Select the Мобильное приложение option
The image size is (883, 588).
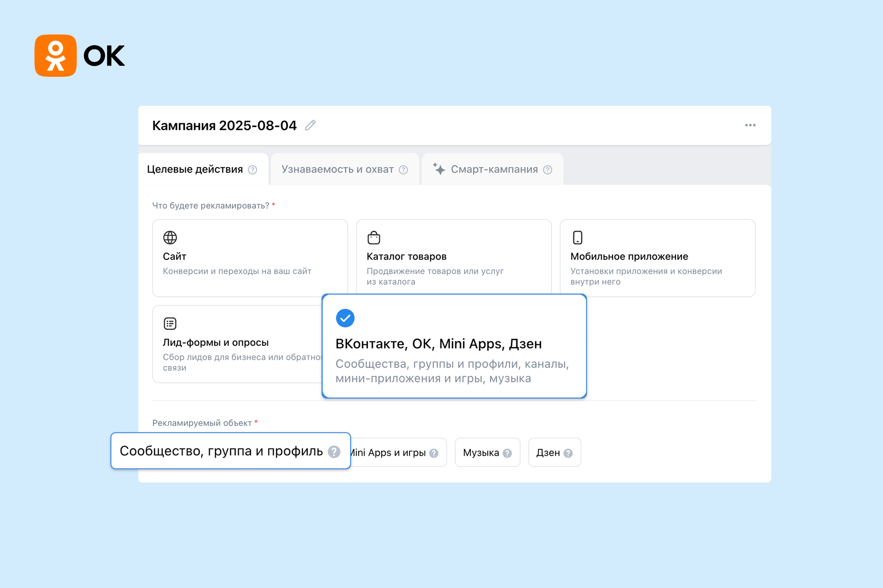pyautogui.click(x=658, y=258)
